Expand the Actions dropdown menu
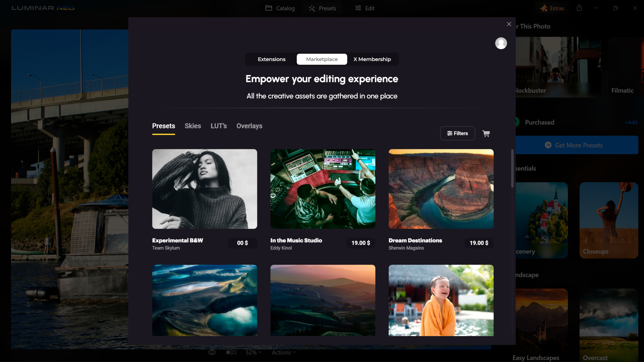Screen dimensions: 644x362 tap(284, 352)
